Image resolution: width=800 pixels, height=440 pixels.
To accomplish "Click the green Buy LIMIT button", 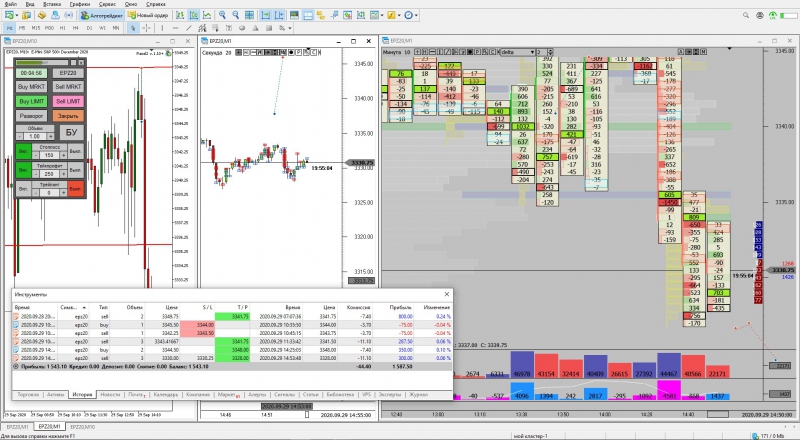I will click(32, 101).
